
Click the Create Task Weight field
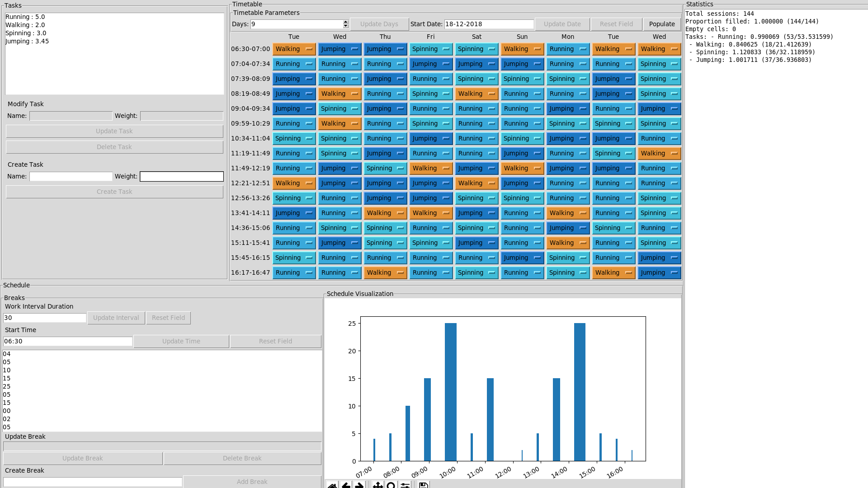point(181,176)
